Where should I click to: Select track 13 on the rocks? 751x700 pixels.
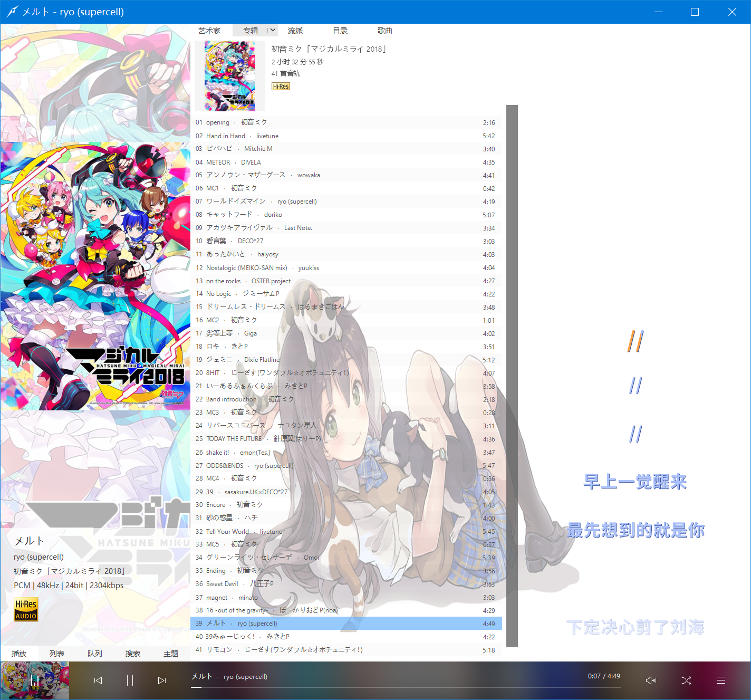(346, 281)
